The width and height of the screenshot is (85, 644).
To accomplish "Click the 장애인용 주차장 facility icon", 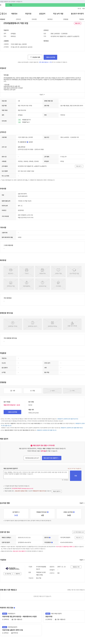I will [13, 324].
